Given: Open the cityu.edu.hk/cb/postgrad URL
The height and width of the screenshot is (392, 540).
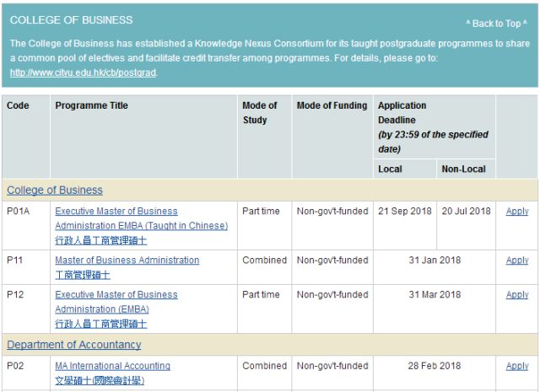Looking at the screenshot, I should pyautogui.click(x=83, y=72).
